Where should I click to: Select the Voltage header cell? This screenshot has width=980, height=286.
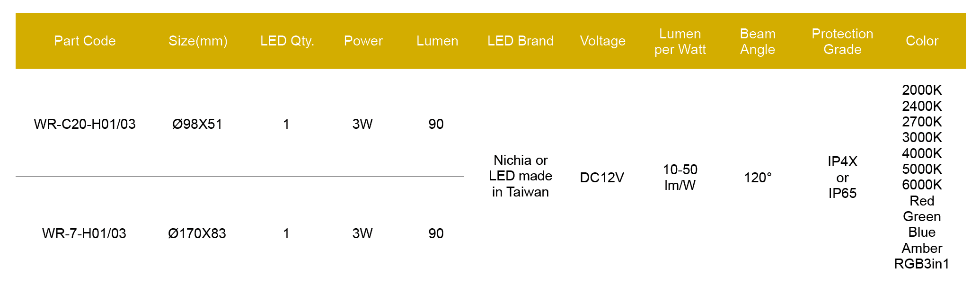[602, 41]
